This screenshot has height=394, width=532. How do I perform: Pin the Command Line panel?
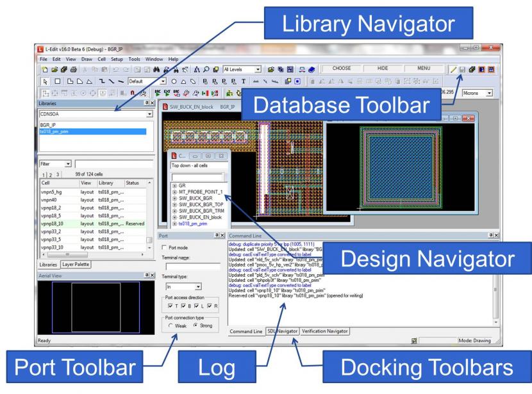click(491, 235)
